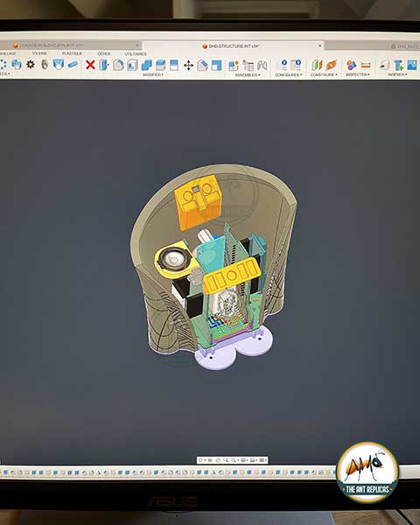Click the colored shapes Inspecter icon
420x525 pixels.
click(x=351, y=65)
